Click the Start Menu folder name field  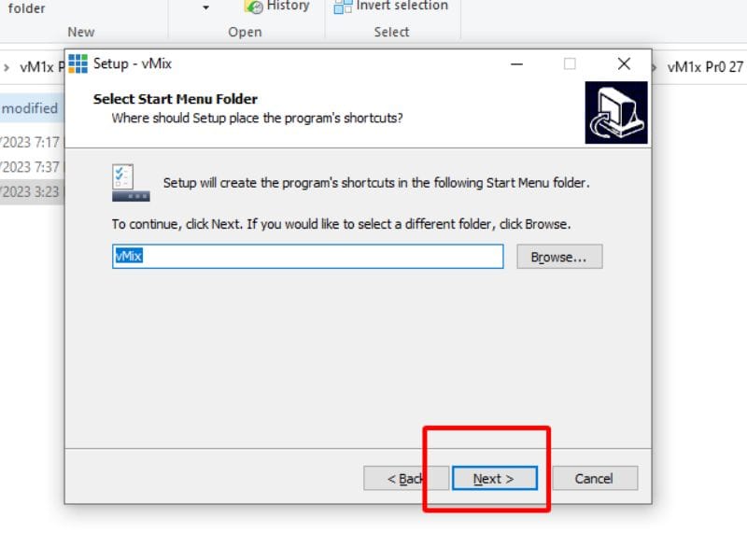(x=308, y=257)
